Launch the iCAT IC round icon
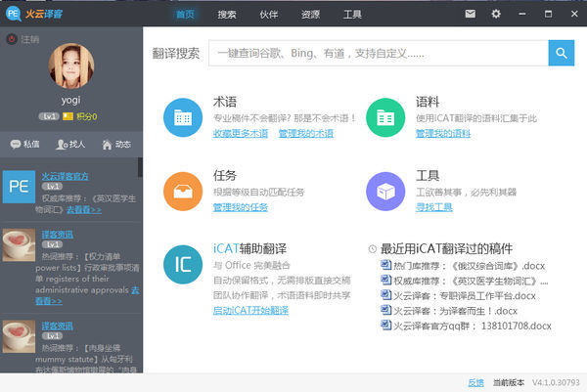The image size is (587, 392). coord(183,265)
